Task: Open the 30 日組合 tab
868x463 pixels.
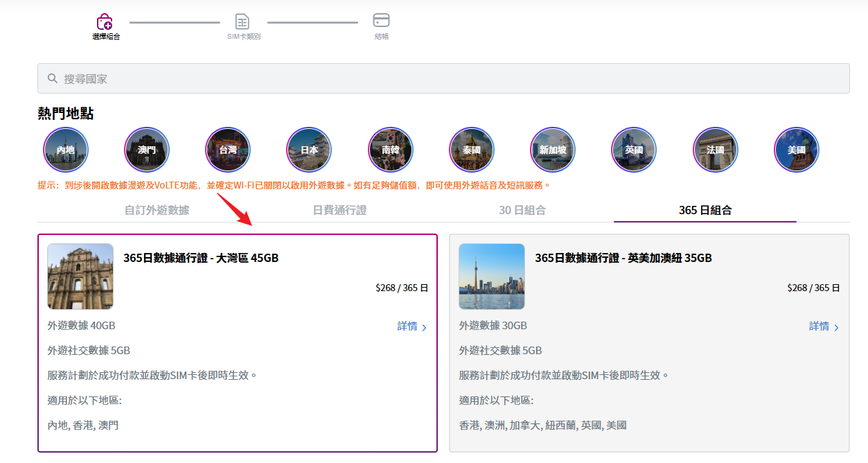Action: click(x=522, y=210)
